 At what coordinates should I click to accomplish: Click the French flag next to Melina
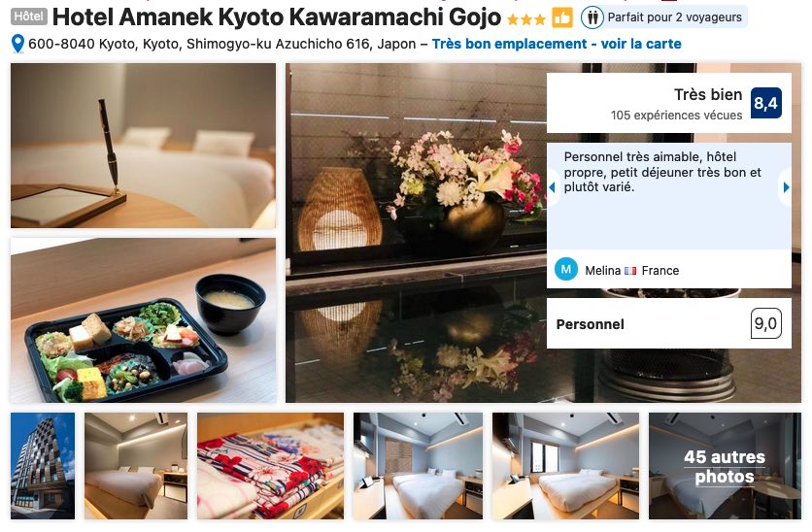point(630,271)
